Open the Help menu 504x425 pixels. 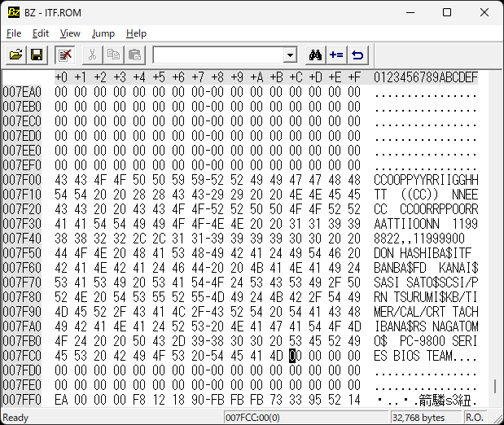136,33
